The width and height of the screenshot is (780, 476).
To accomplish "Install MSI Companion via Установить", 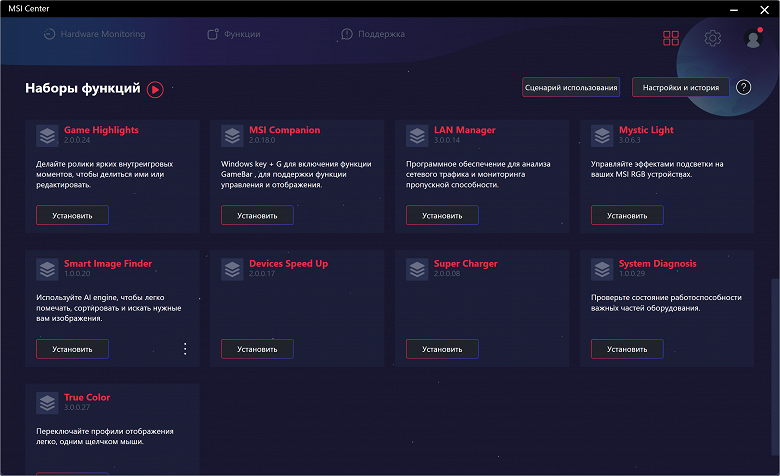I will click(257, 215).
